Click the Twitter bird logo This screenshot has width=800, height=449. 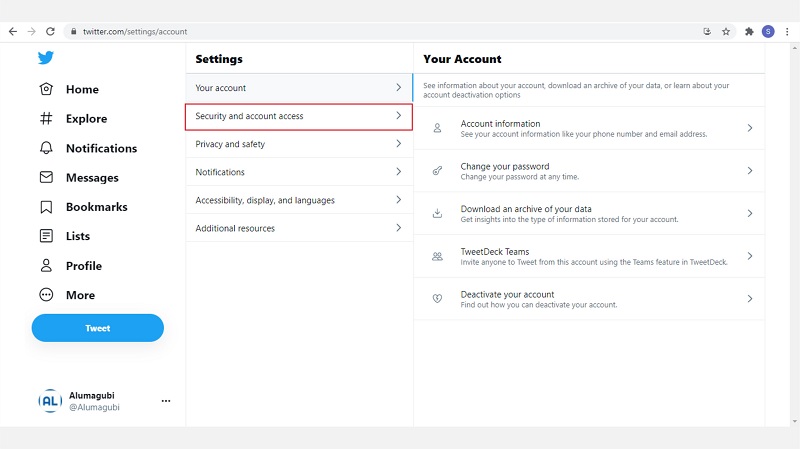point(45,58)
